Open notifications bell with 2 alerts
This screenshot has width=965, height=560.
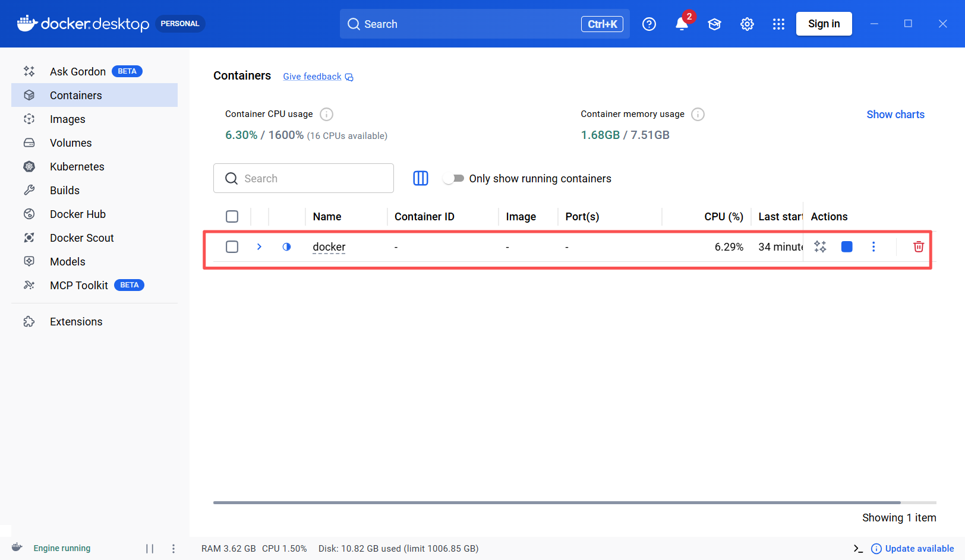tap(682, 24)
